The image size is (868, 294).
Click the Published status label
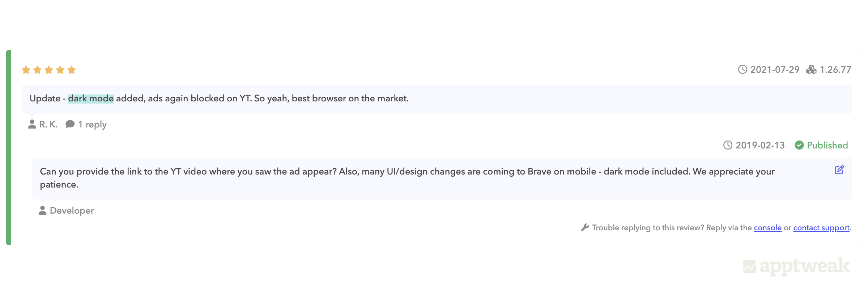(x=827, y=145)
